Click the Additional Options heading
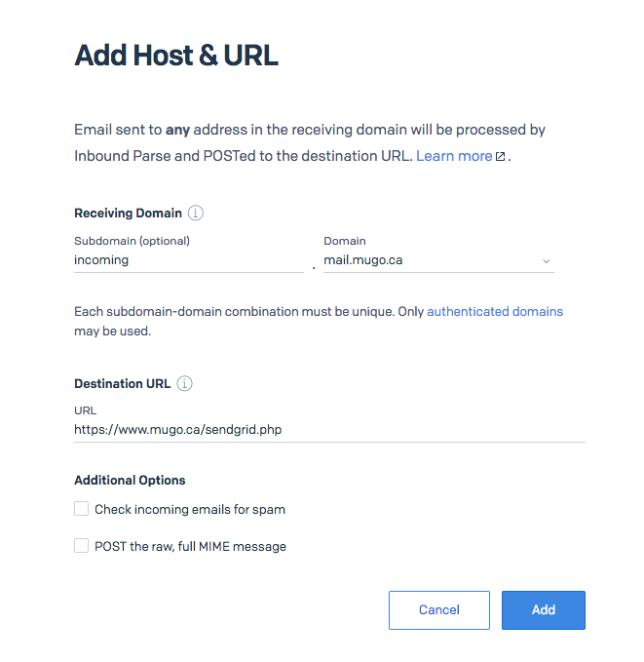Screen dimensions: 644x662 (x=130, y=481)
